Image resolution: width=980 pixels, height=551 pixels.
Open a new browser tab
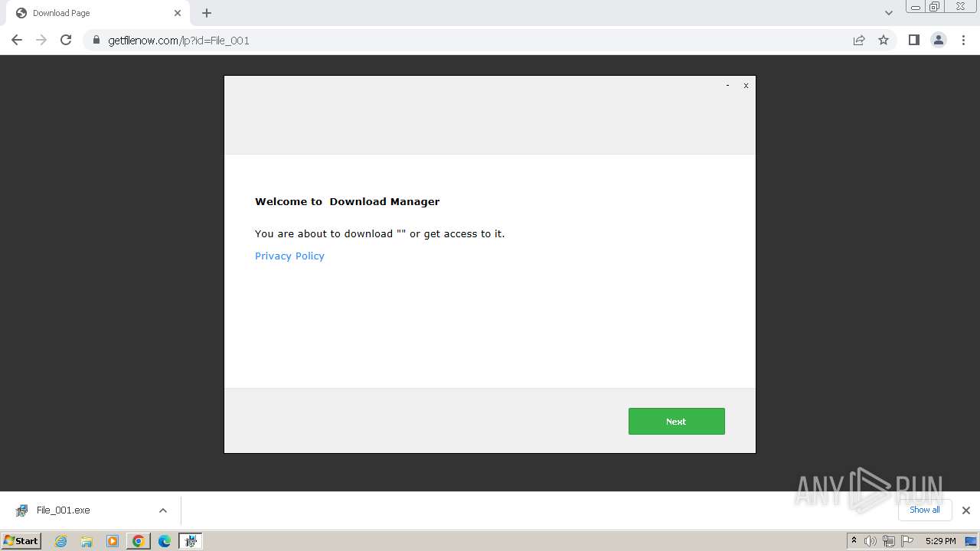point(207,13)
